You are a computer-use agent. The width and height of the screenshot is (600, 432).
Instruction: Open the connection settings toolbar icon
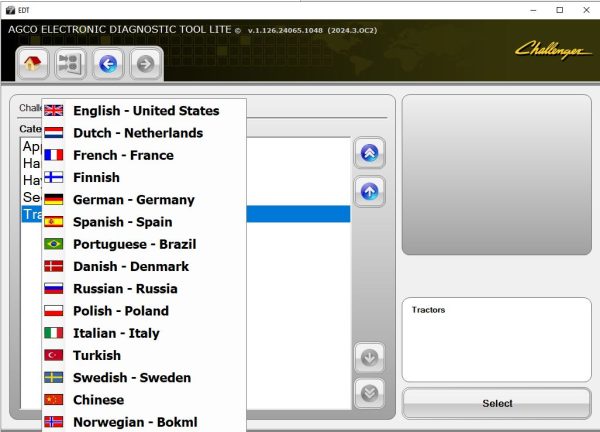[70, 64]
